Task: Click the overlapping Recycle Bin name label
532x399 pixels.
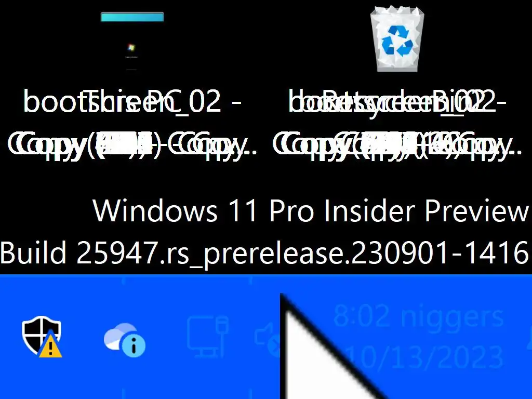Action: (397, 101)
